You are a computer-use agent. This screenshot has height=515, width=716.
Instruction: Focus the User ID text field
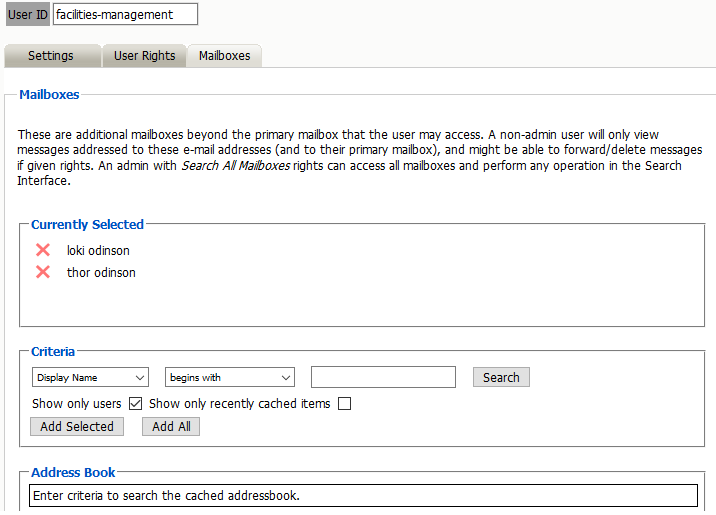[x=125, y=15]
